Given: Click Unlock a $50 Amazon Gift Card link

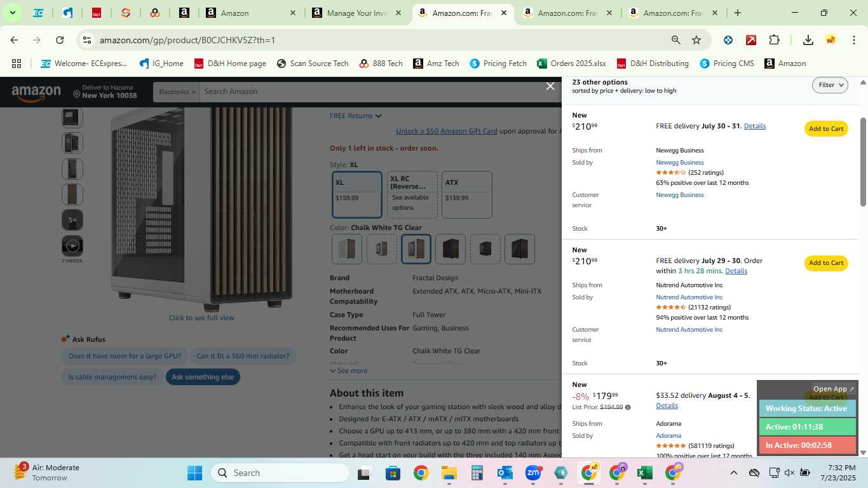Looking at the screenshot, I should [447, 131].
